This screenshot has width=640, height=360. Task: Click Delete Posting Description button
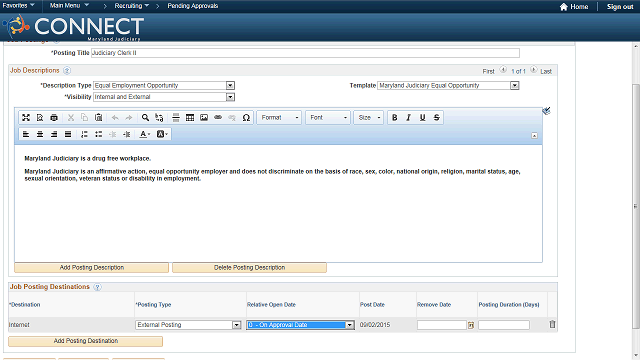coord(249,267)
